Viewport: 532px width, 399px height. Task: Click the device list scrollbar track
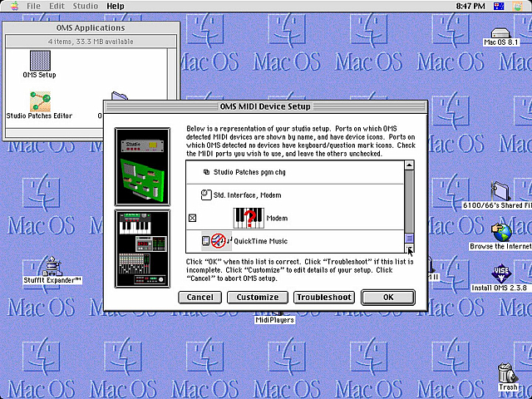click(409, 202)
